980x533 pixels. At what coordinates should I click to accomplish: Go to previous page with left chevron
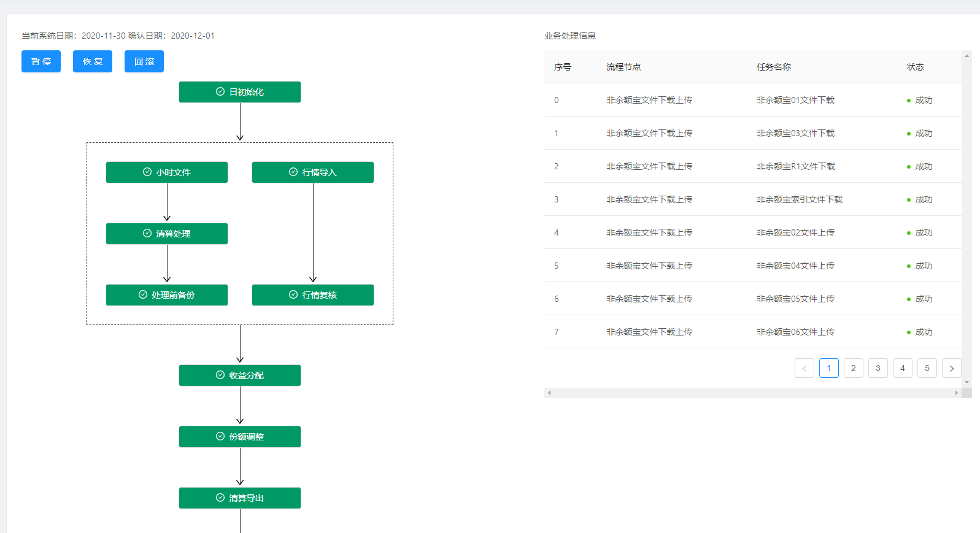tap(804, 368)
